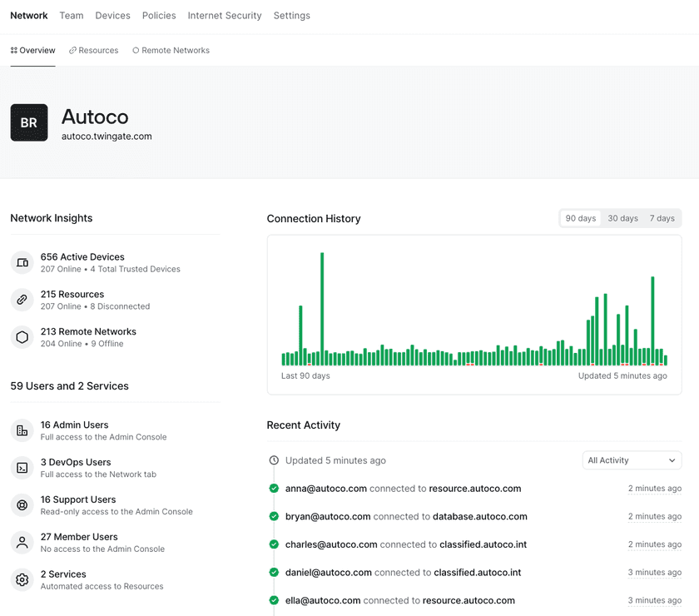Viewport: 699px width, 616px height.
Task: Click the Support Users lifebuoy icon
Action: point(22,505)
